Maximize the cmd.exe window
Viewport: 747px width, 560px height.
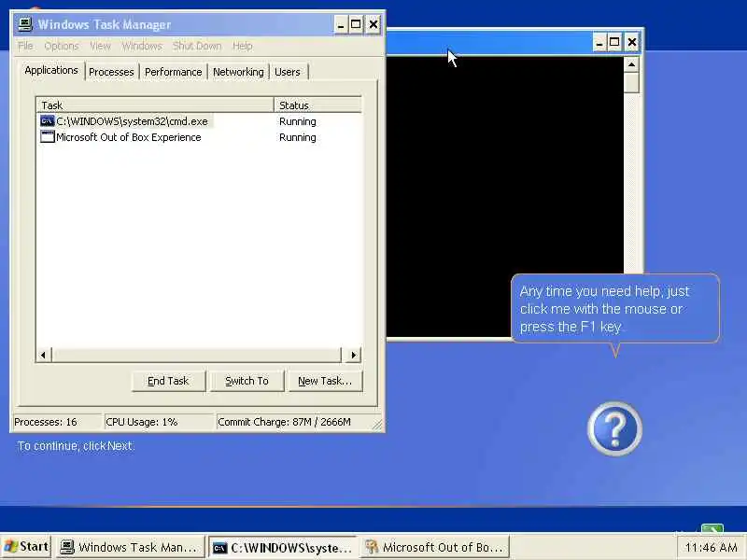pyautogui.click(x=614, y=42)
